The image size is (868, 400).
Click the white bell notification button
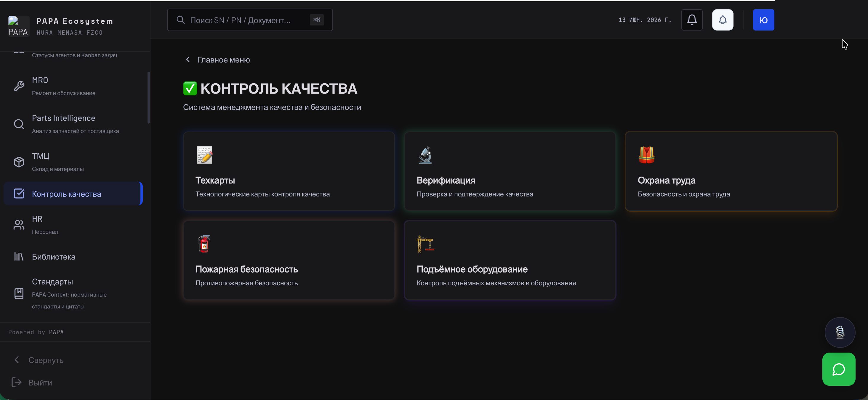pos(723,20)
